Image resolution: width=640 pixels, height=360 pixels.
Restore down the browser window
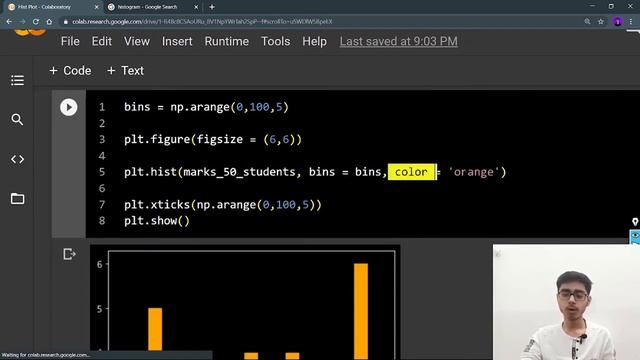coord(611,6)
